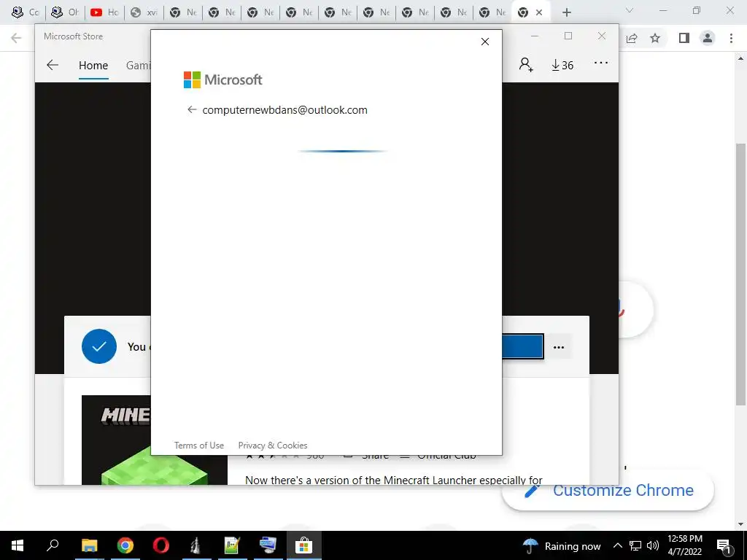The width and height of the screenshot is (747, 560).
Task: Open Chrome side panel
Action: coord(684,38)
